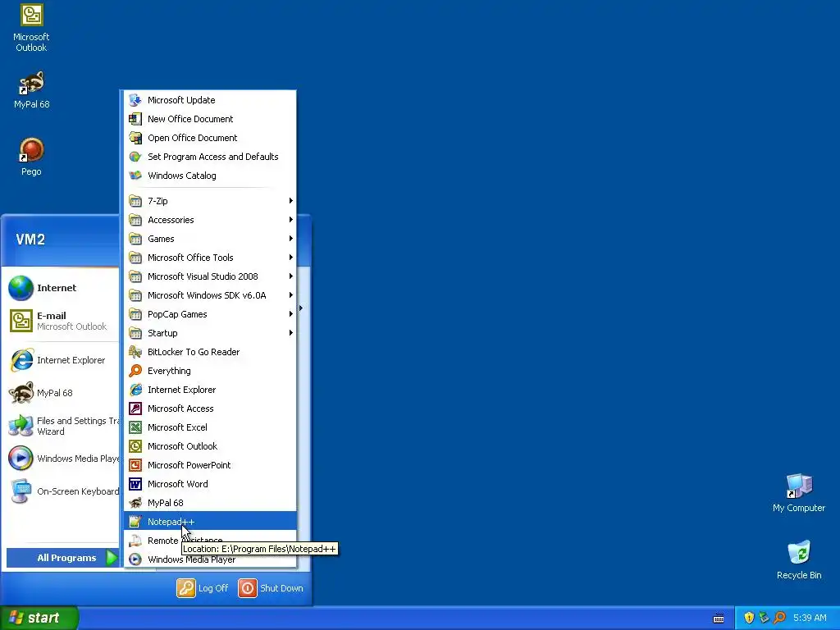The height and width of the screenshot is (630, 840).
Task: Expand Microsoft Office Tools submenu arrow
Action: (x=291, y=257)
